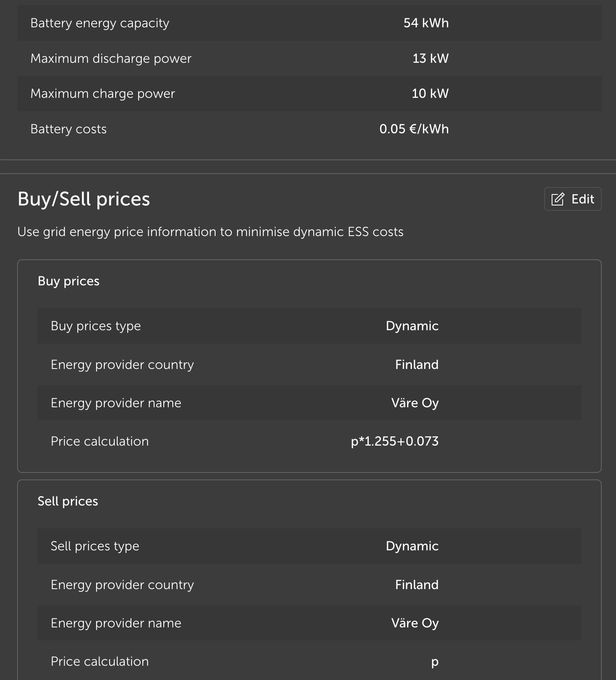Click the sell price calculation value p

[435, 662]
